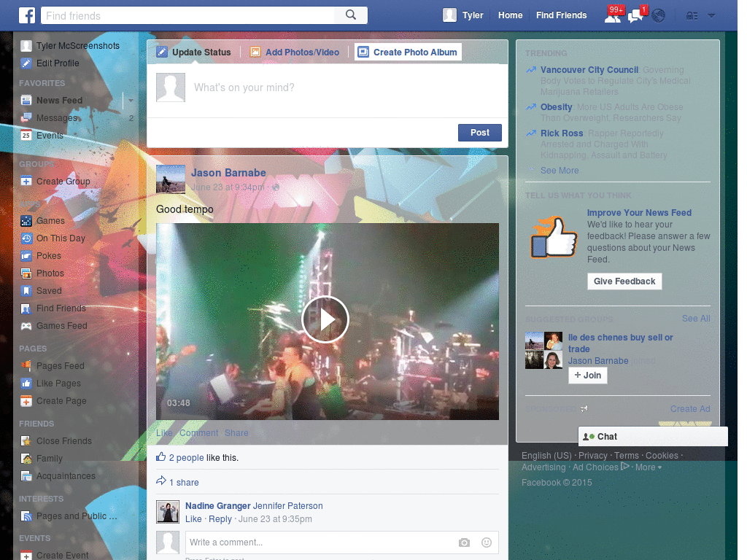Open the Pokes icon
747x560 pixels.
pos(26,256)
